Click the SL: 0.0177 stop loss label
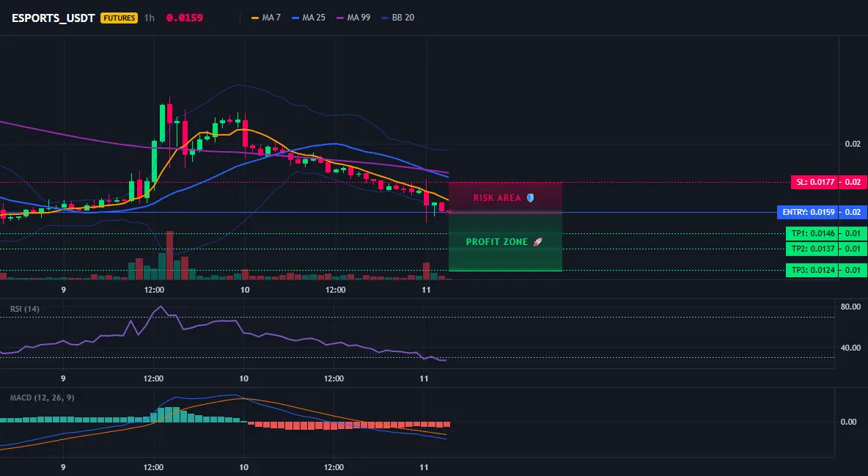 (814, 182)
